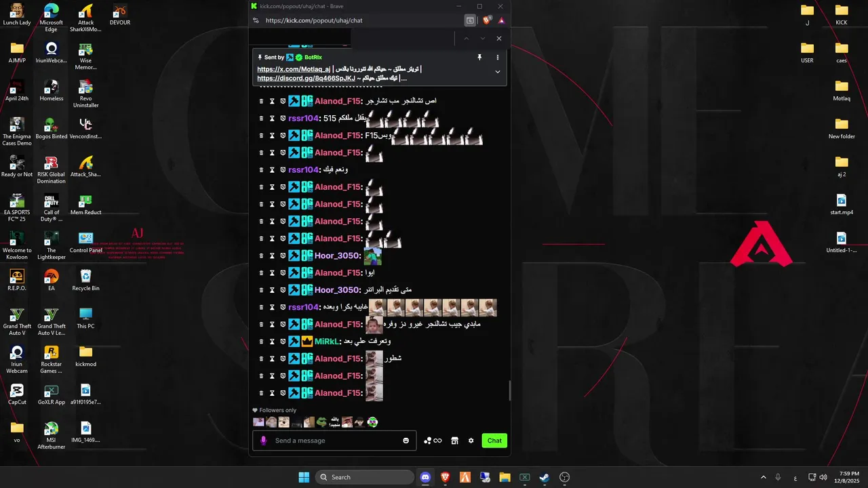
Task: Click username MiRkL in chat
Action: tap(326, 342)
